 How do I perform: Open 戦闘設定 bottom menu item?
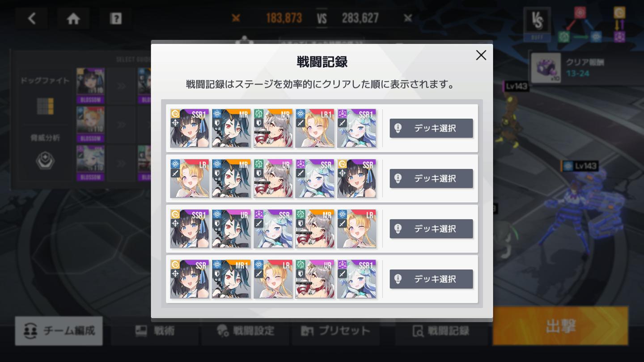[x=245, y=331]
